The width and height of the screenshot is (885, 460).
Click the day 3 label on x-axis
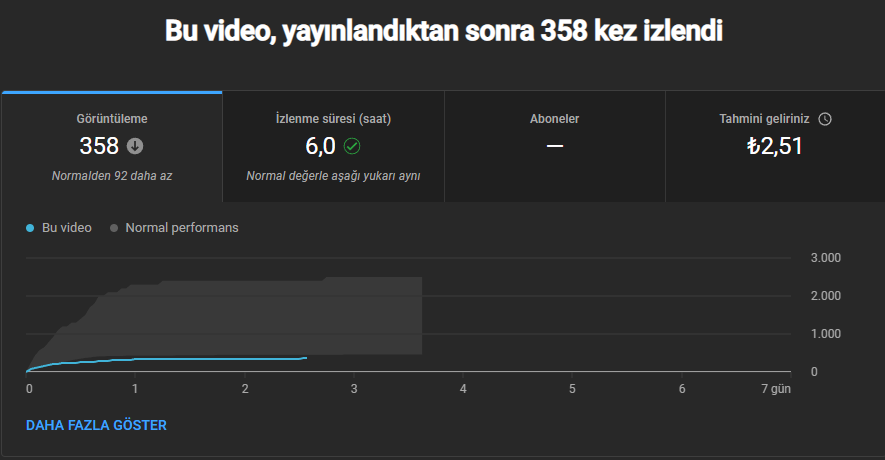tap(354, 389)
